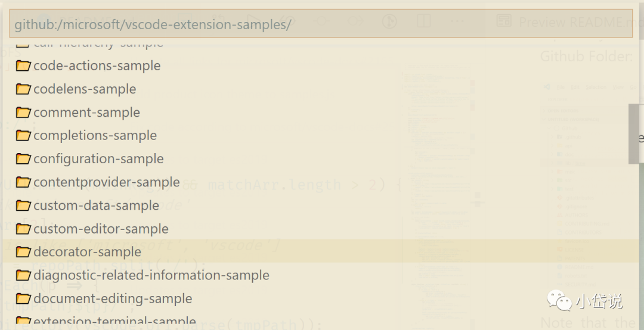
Task: Pick configuration-sample from the folder list
Action: click(321, 159)
